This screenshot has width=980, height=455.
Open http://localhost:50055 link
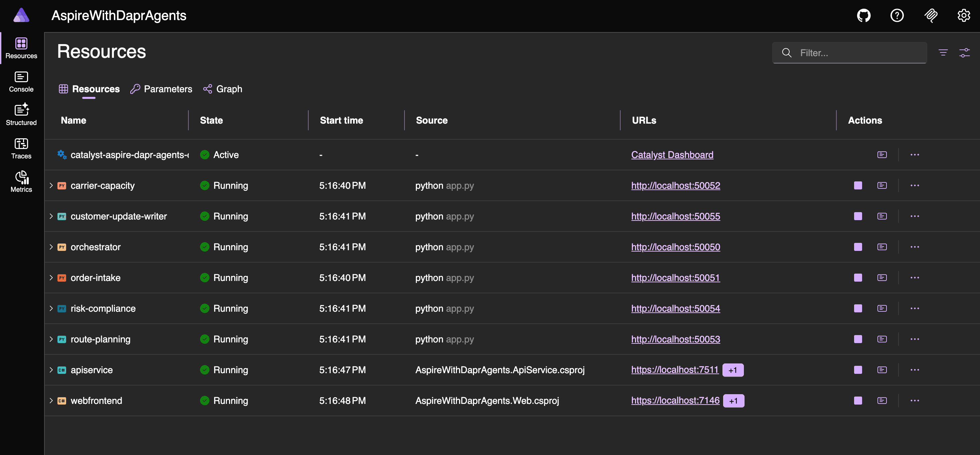coord(676,216)
